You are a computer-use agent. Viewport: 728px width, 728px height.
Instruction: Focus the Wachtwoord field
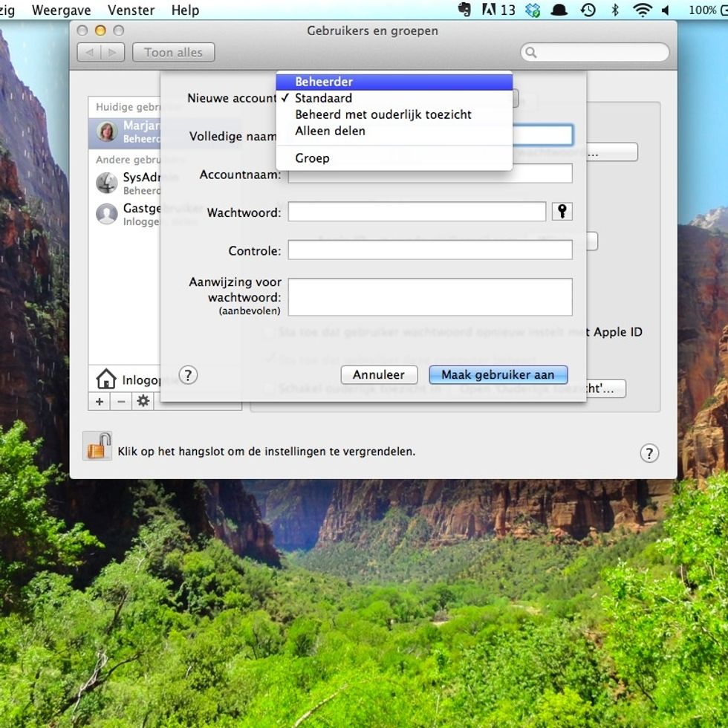click(x=417, y=212)
